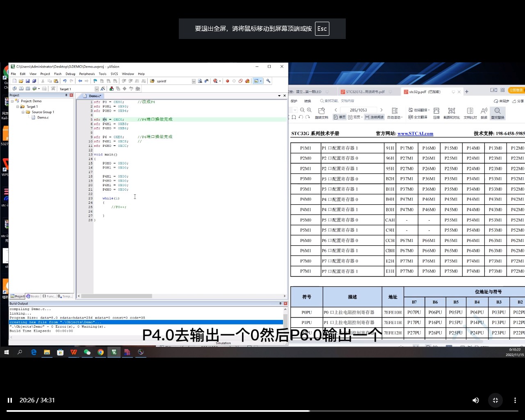This screenshot has height=420, width=525.
Task: Click the Save All icon in Keil toolbar
Action: (x=34, y=81)
